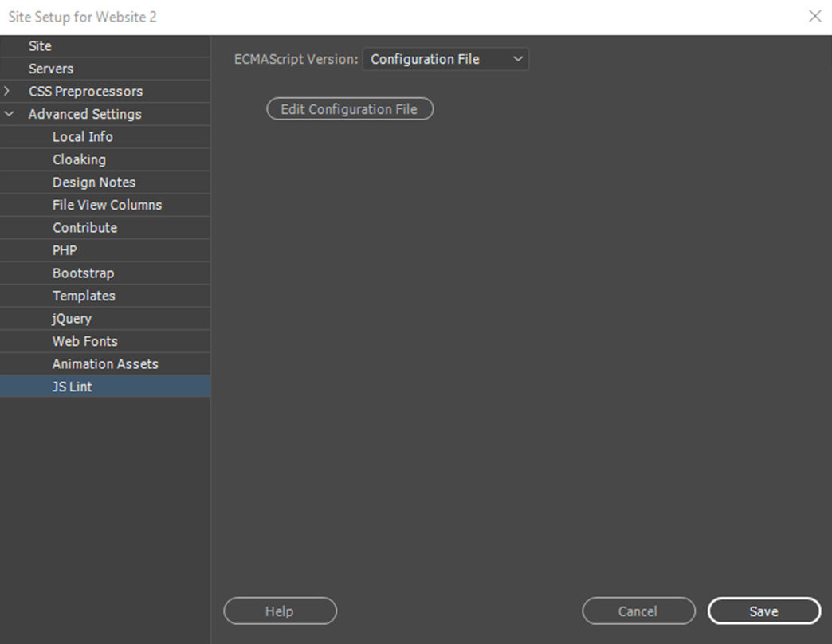Open Web Fonts settings
Image resolution: width=832 pixels, height=644 pixels.
pyautogui.click(x=105, y=341)
